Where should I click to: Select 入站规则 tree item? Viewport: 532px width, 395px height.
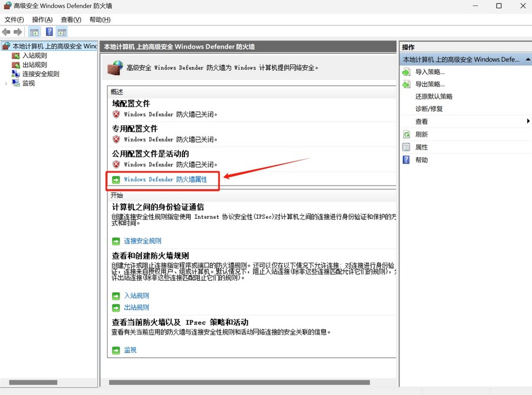click(35, 56)
